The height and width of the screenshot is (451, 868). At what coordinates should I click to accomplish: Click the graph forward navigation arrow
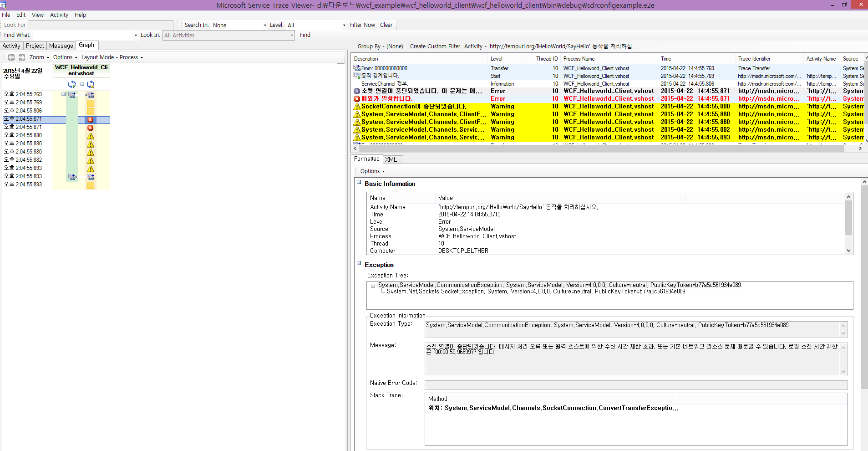pyautogui.click(x=21, y=57)
